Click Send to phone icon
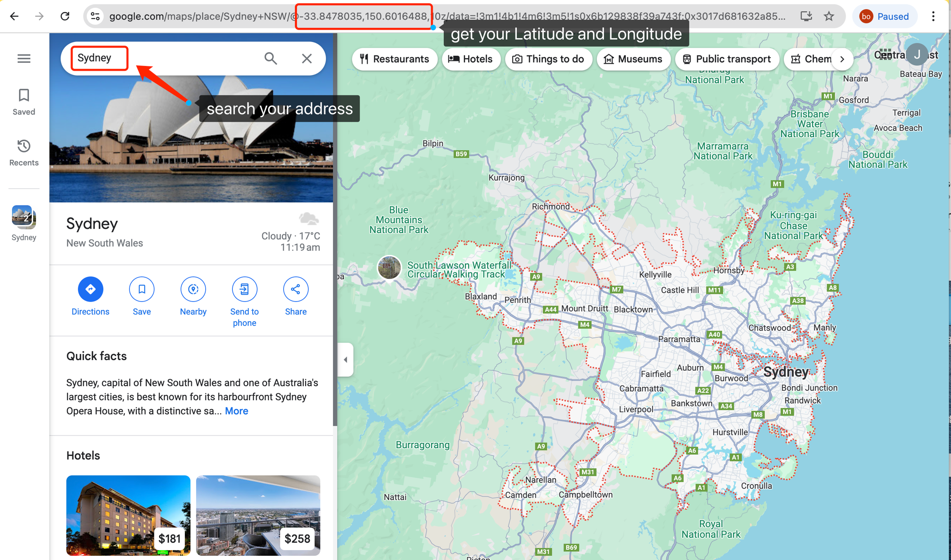Image resolution: width=951 pixels, height=560 pixels. [244, 289]
